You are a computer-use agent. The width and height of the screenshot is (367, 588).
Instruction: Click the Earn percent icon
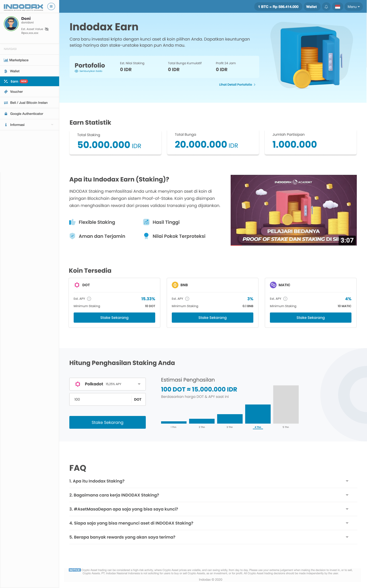click(6, 81)
